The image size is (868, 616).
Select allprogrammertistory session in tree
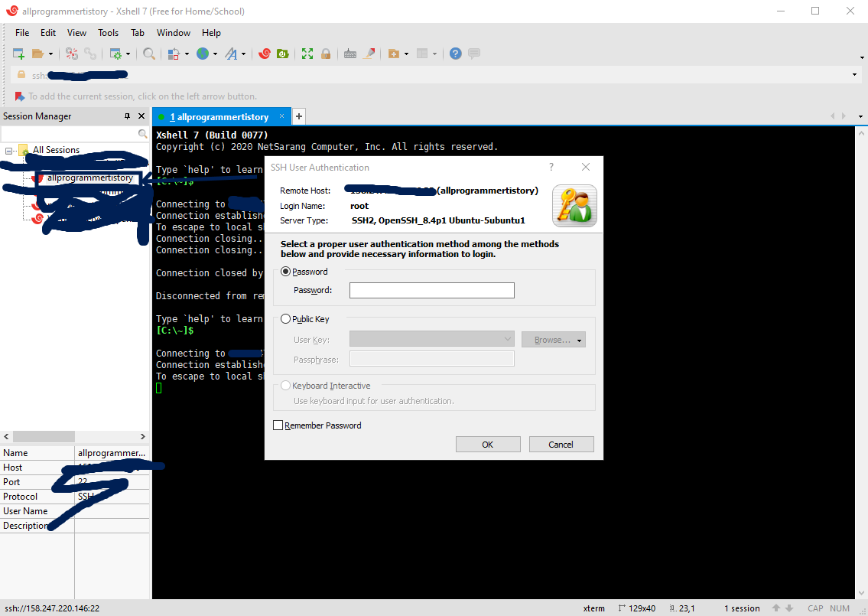pos(89,178)
